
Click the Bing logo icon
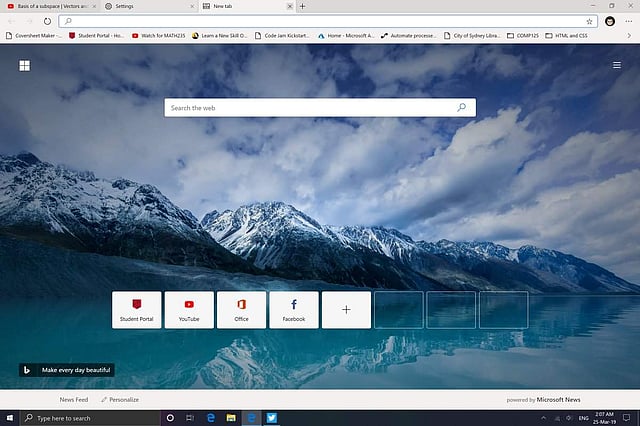click(x=27, y=370)
